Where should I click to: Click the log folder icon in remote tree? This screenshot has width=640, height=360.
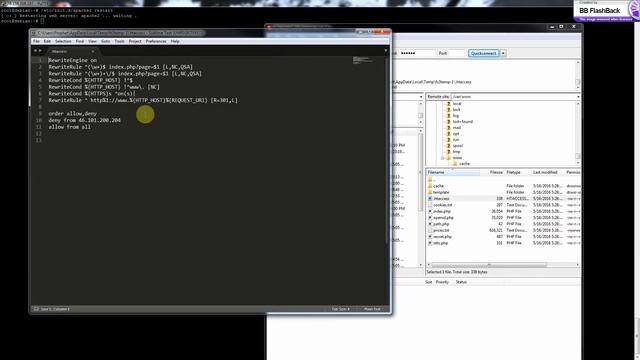click(x=448, y=116)
